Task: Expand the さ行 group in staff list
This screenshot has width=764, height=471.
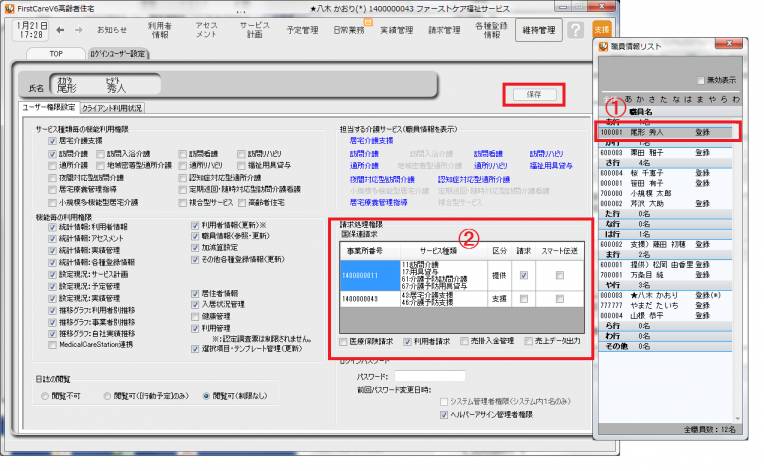Action: 611,161
